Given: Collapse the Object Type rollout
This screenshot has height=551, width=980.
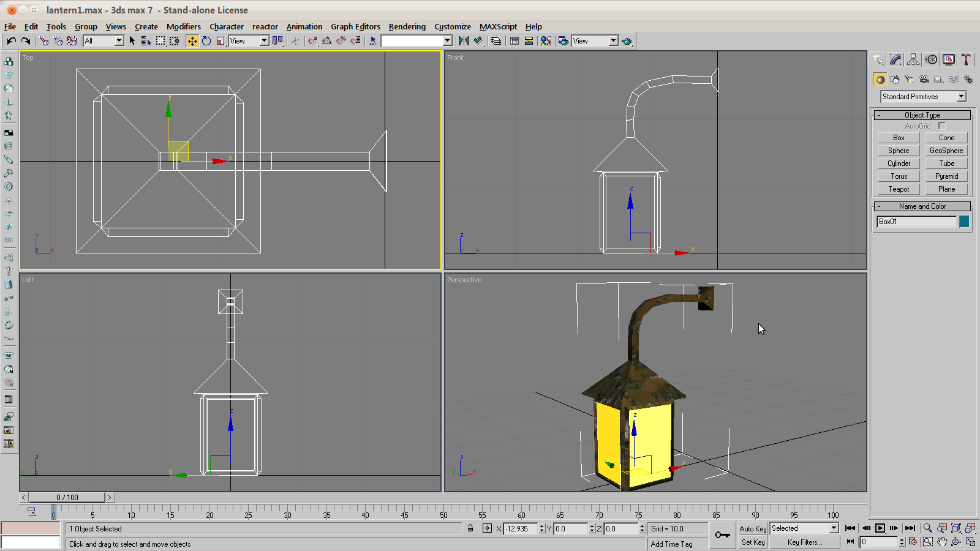Looking at the screenshot, I should click(922, 115).
